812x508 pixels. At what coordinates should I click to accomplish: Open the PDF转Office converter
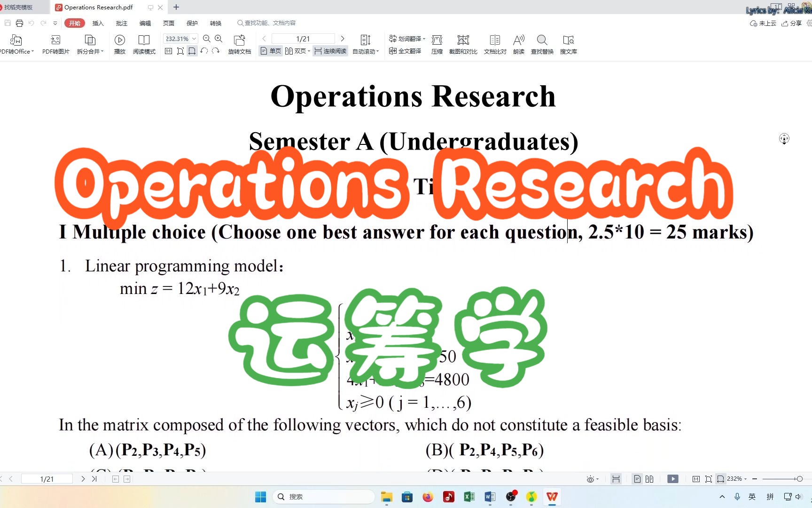pos(16,45)
